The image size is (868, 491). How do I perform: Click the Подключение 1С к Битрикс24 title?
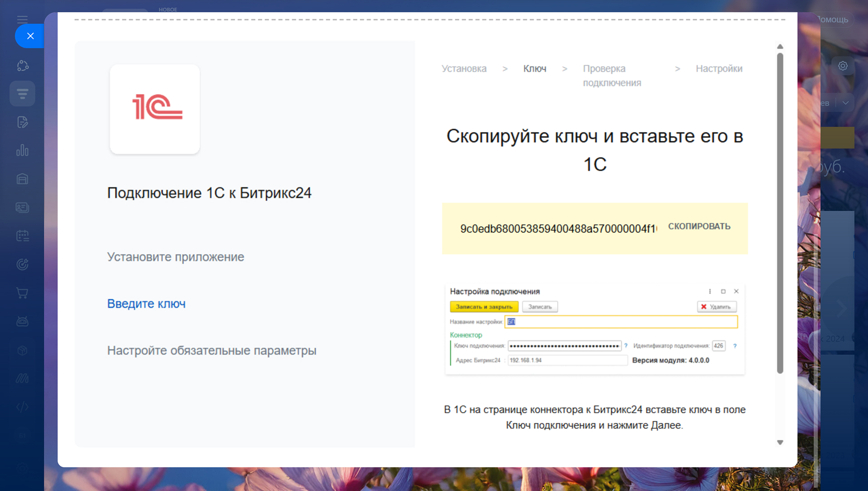point(209,193)
